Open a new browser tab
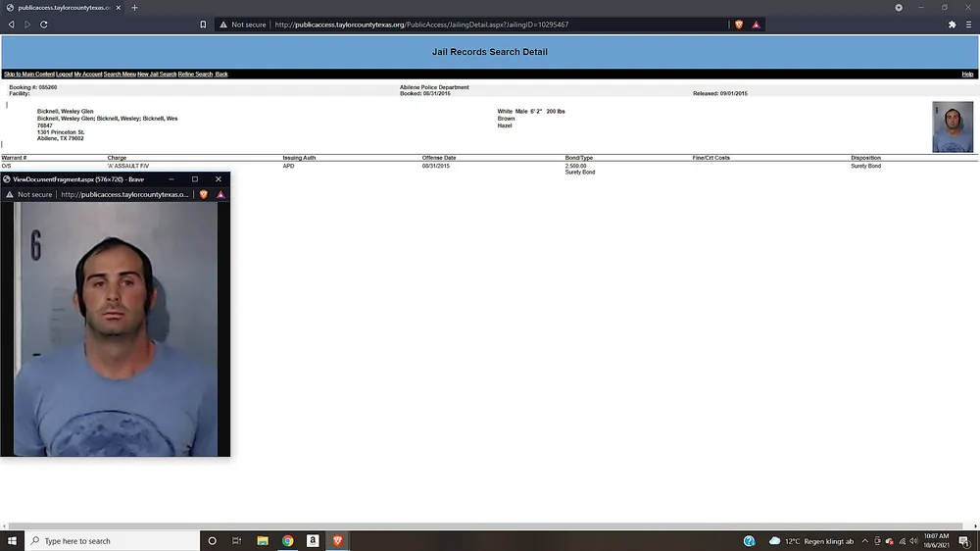 pos(134,8)
